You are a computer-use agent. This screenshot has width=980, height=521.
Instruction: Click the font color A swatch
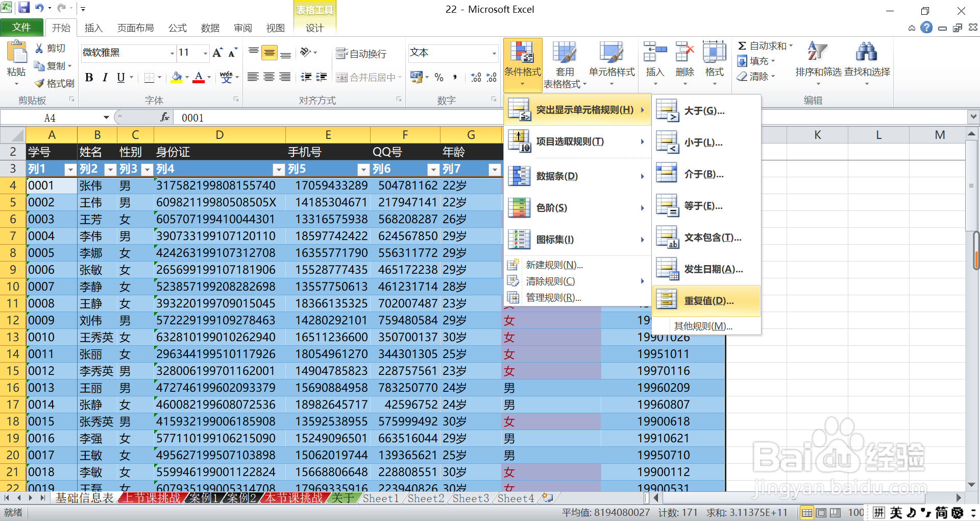tap(199, 77)
